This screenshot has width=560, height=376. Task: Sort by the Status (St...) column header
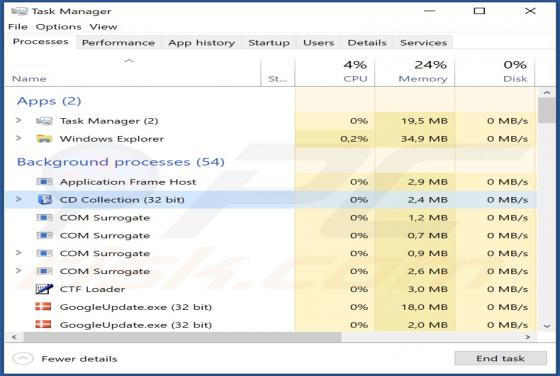[278, 71]
